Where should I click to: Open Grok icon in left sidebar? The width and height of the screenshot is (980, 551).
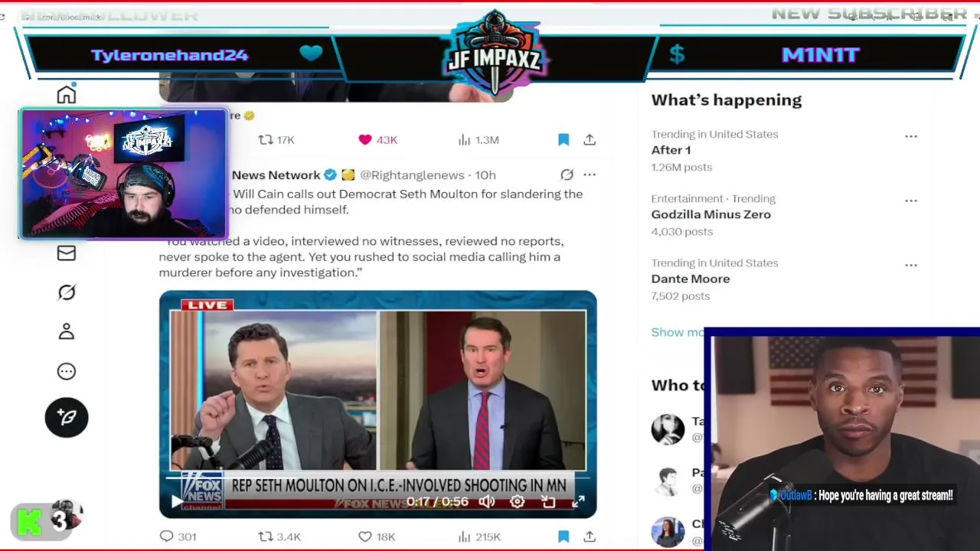(67, 292)
